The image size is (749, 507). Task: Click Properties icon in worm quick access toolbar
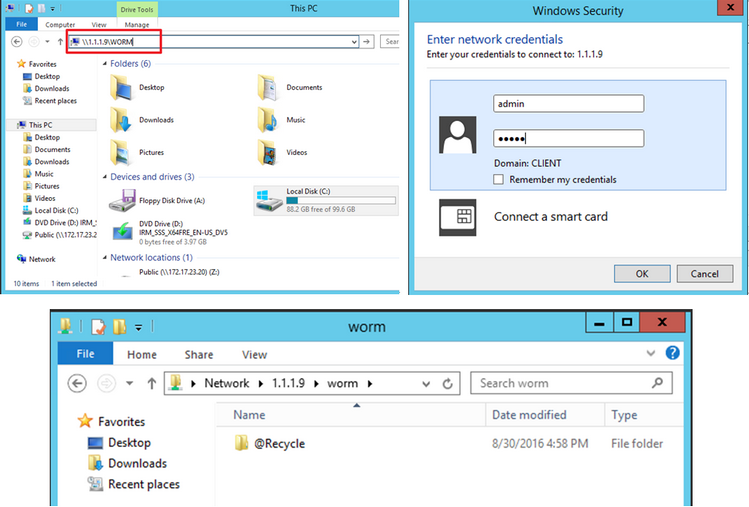(98, 327)
